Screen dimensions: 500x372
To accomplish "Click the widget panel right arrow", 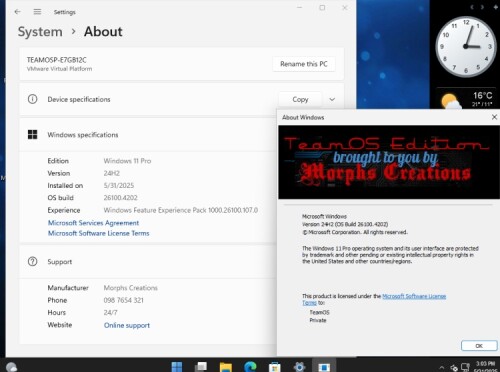I will click(x=482, y=7).
